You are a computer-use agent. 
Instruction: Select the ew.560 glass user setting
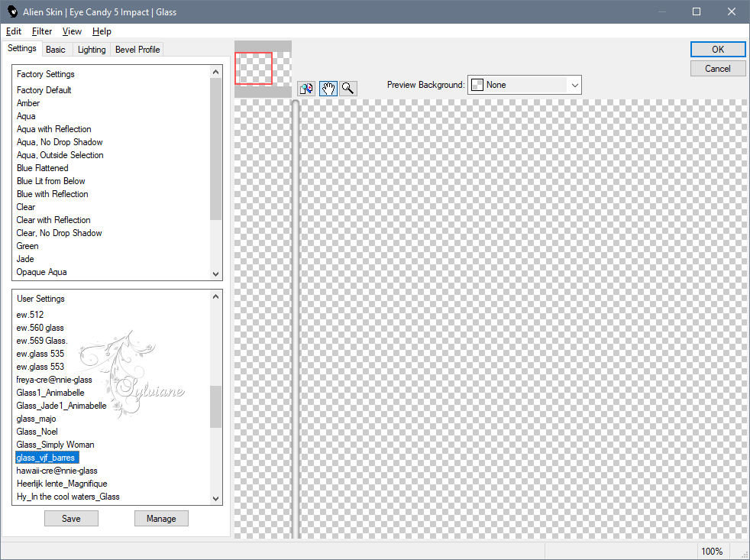[x=40, y=328]
